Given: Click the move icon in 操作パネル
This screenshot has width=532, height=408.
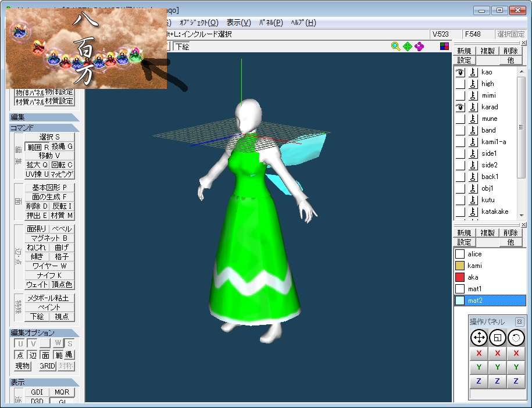Looking at the screenshot, I should coord(479,337).
